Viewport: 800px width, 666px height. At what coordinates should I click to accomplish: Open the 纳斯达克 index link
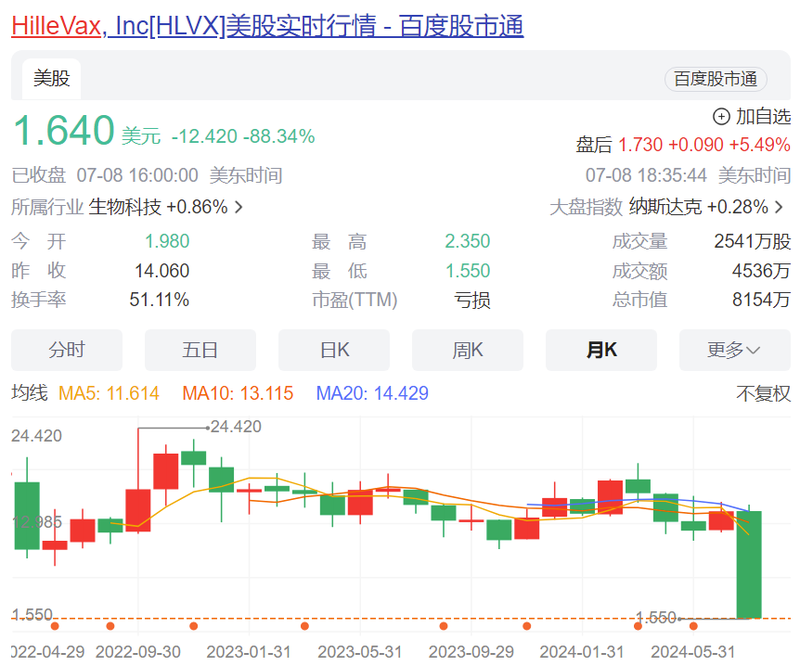[665, 207]
